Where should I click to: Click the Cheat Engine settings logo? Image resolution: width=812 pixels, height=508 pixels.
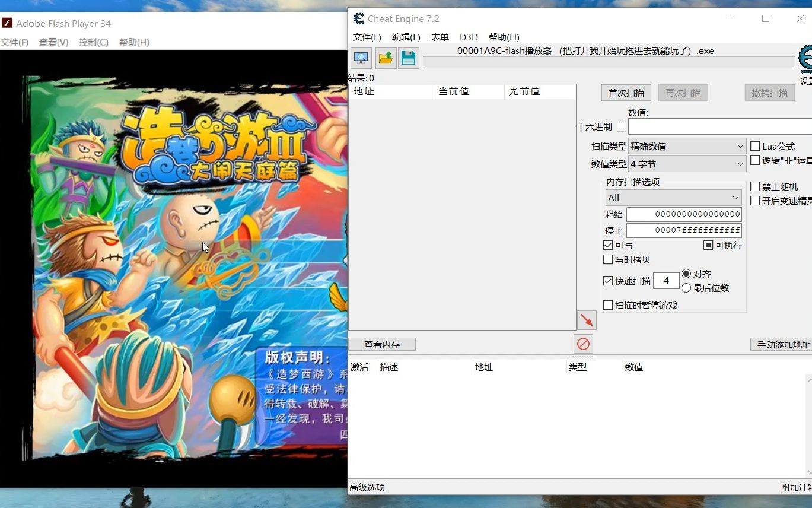coord(805,59)
